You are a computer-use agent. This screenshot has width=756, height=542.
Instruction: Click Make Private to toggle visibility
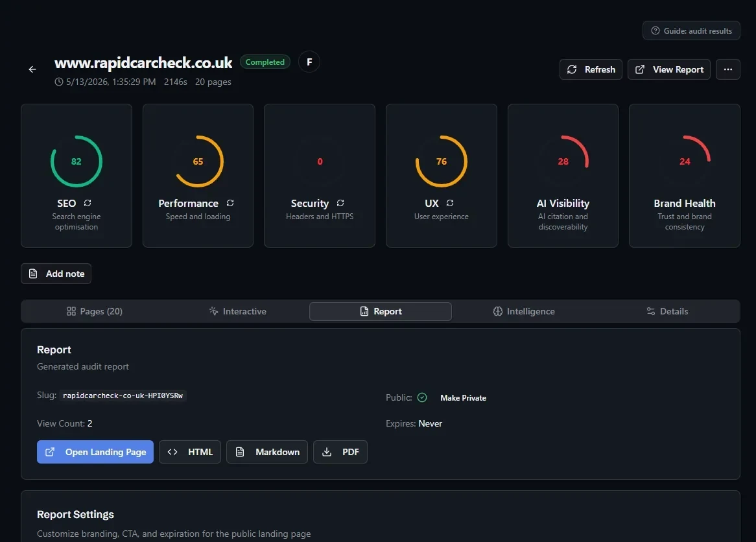(463, 398)
